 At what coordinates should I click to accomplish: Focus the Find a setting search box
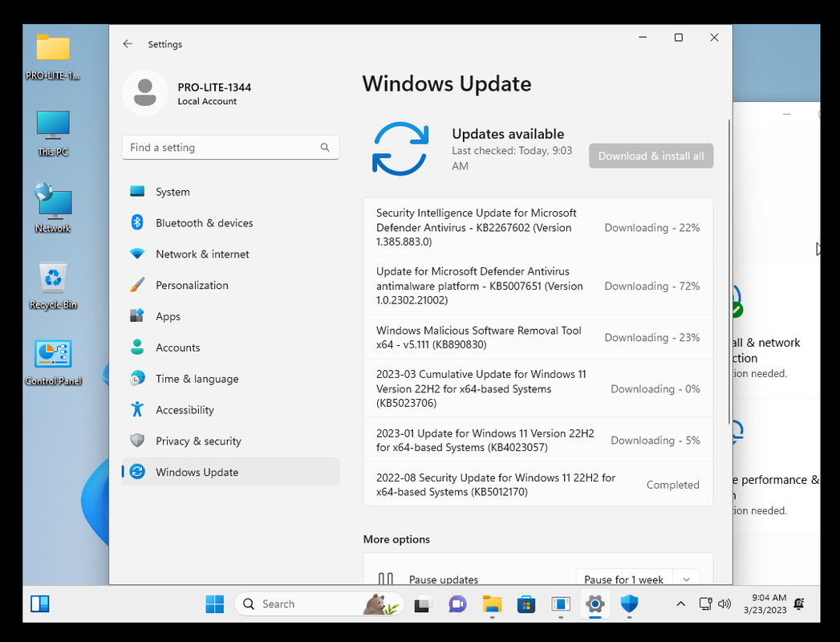[230, 148]
